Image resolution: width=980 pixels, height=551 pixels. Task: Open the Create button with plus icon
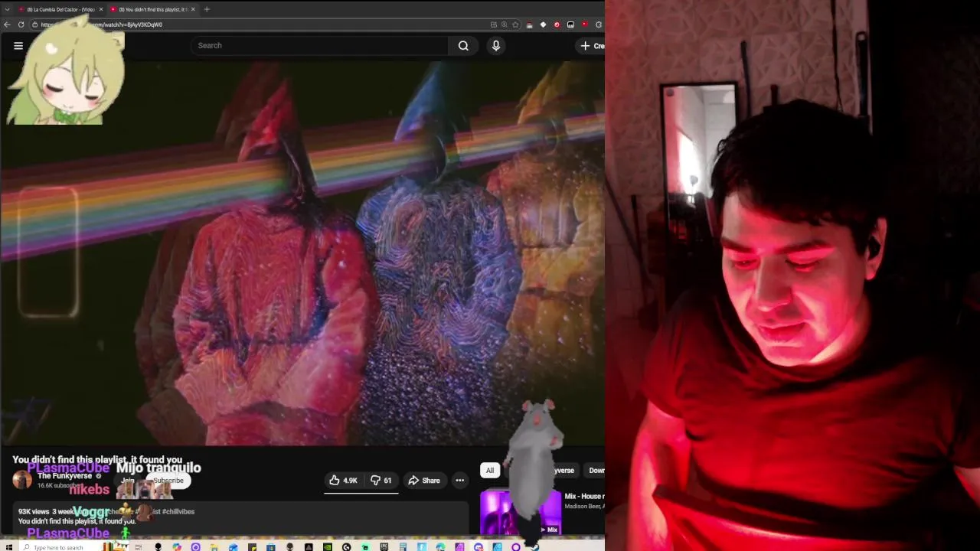click(591, 46)
